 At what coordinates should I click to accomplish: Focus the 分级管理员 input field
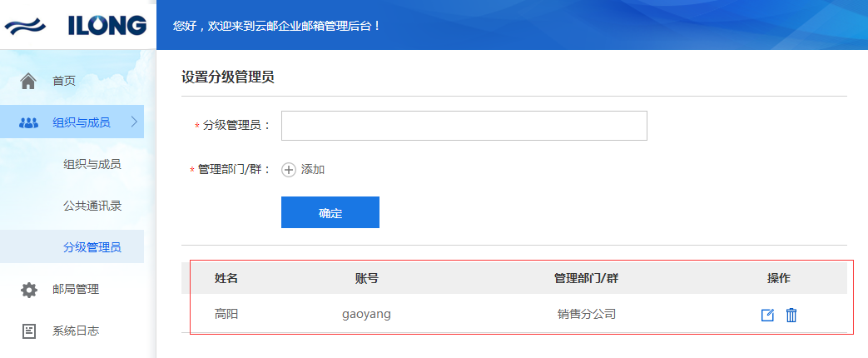tap(464, 126)
